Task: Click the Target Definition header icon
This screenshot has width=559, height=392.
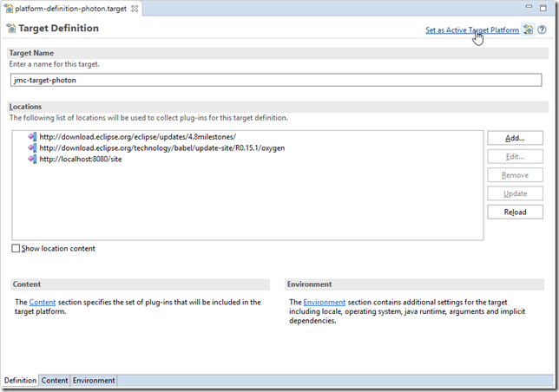Action: pyautogui.click(x=11, y=28)
